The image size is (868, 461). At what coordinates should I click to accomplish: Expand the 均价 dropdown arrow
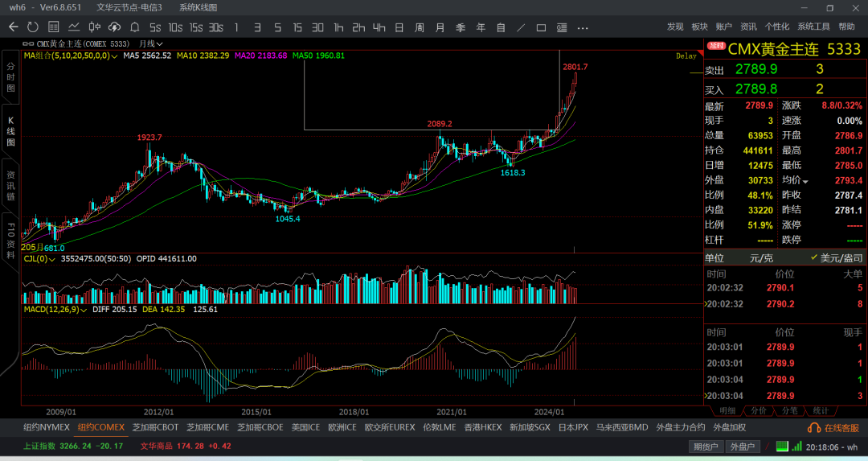pos(805,182)
